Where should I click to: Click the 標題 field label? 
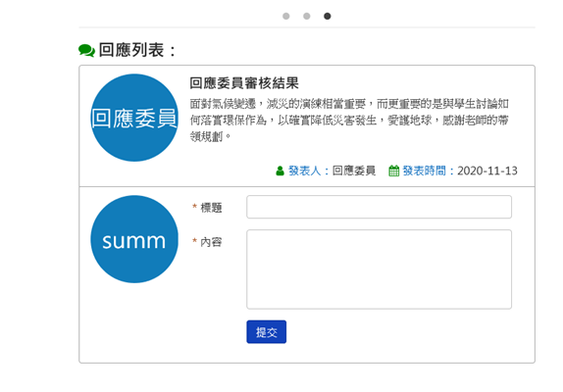pyautogui.click(x=211, y=208)
